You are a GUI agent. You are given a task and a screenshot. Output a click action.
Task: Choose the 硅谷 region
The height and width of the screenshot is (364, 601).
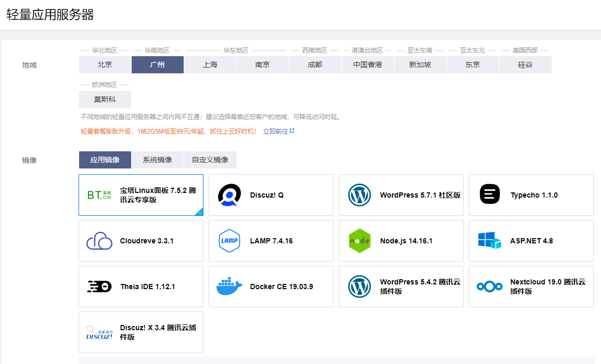[x=525, y=65]
